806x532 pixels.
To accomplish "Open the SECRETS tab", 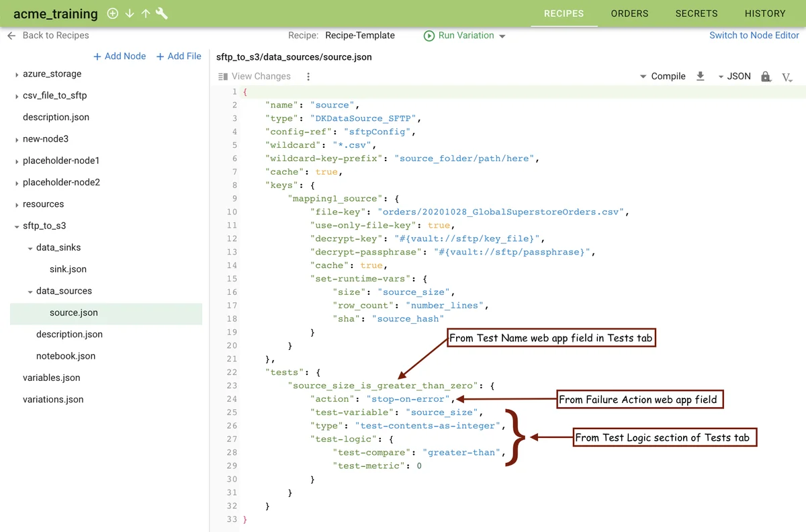I will coord(697,13).
